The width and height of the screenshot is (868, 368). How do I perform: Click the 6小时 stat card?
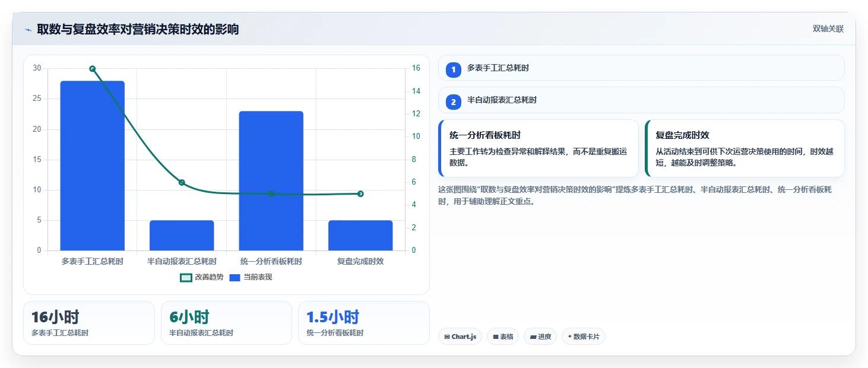point(226,323)
